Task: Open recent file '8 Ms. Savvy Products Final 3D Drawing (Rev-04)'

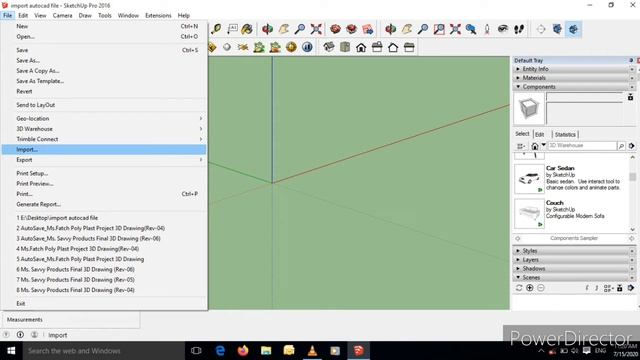Action: 104,290
